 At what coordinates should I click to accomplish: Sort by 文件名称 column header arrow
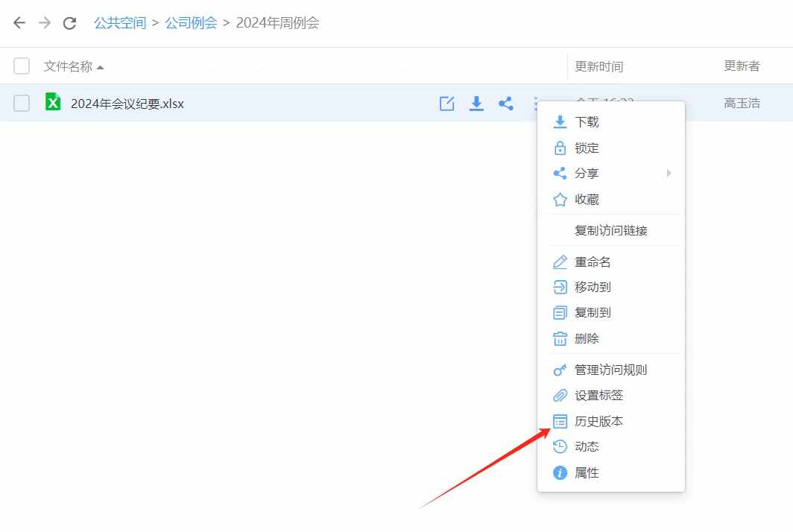101,67
